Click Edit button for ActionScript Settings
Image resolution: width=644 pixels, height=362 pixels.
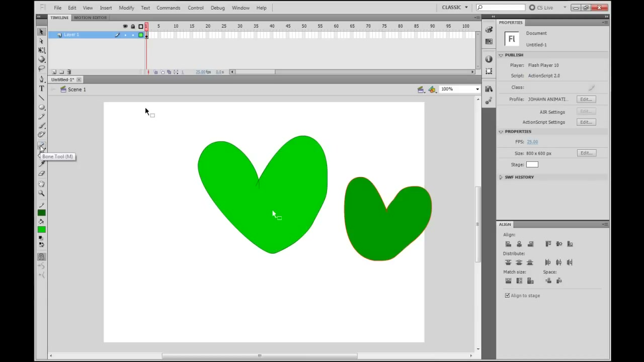coord(586,122)
